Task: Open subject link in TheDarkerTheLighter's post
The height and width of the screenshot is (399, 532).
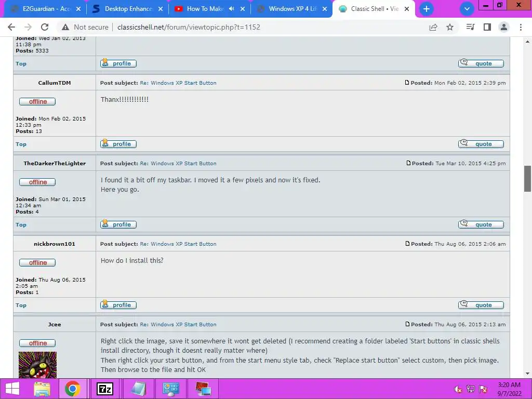Action: tap(178, 163)
